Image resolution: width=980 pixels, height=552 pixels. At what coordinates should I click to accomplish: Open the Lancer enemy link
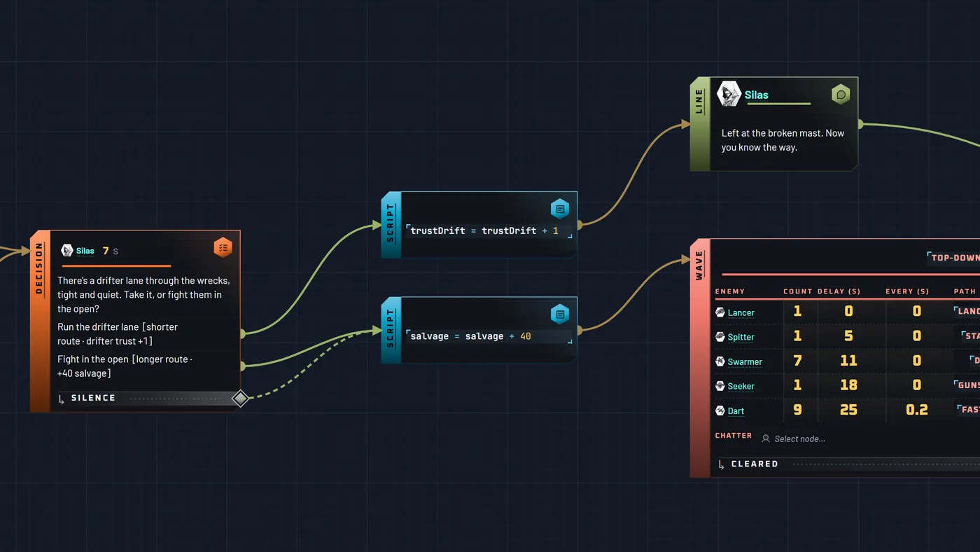click(741, 312)
